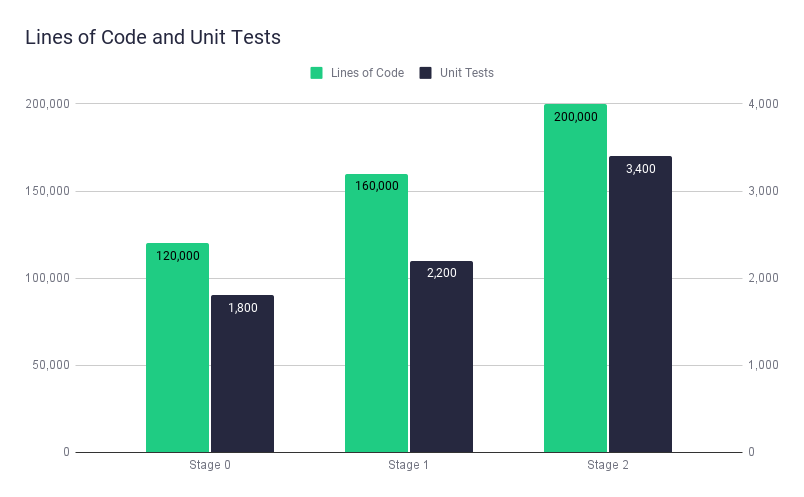Click the 120,000 data label
The image size is (804, 497).
click(178, 256)
